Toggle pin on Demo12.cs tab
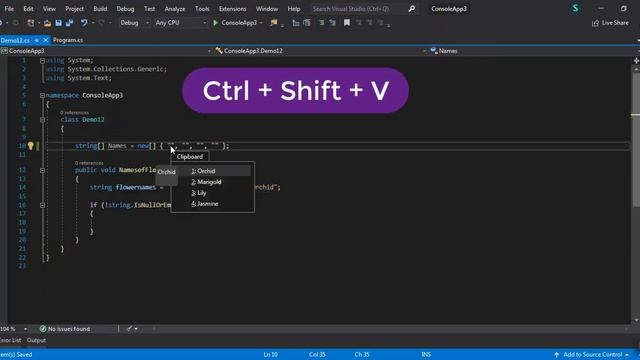Screen dimensions: 640x360 click(x=36, y=40)
